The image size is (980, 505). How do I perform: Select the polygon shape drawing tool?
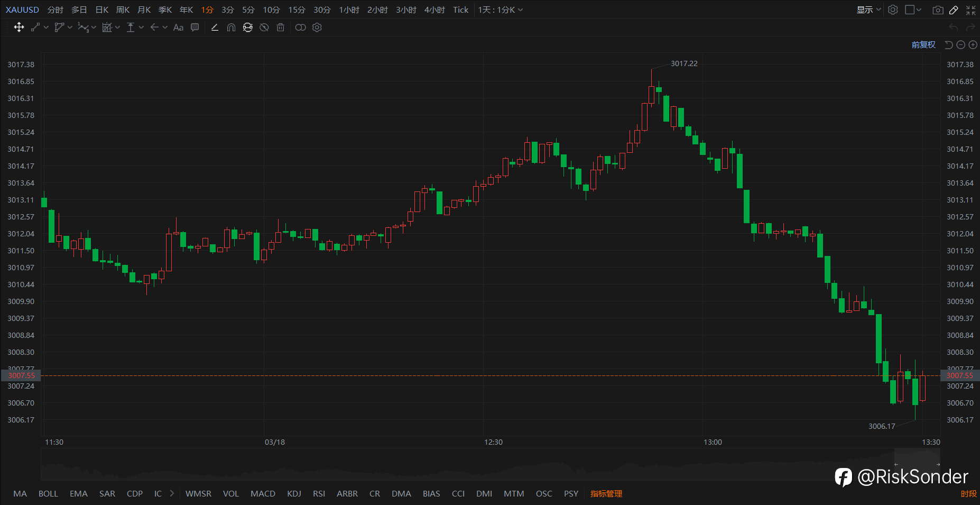click(x=59, y=27)
